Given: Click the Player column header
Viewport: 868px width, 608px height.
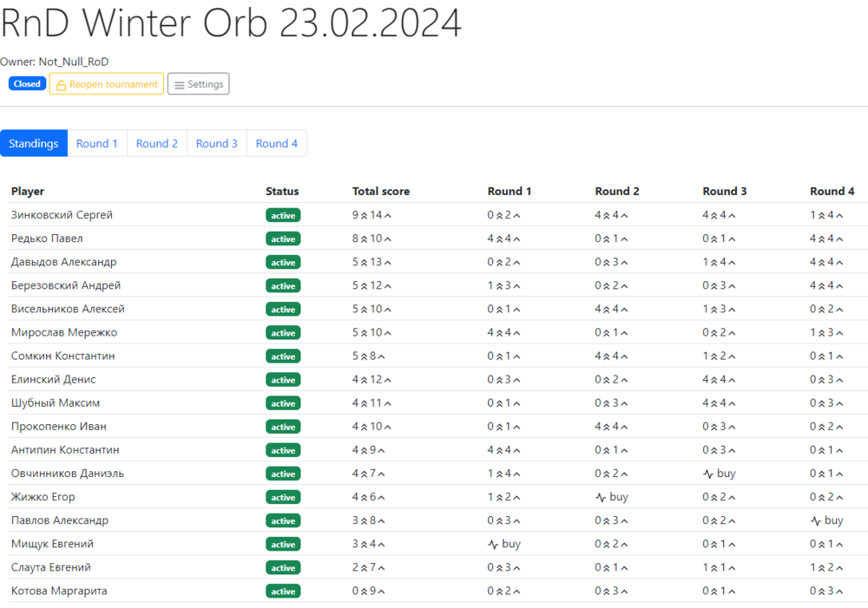Looking at the screenshot, I should coord(28,191).
